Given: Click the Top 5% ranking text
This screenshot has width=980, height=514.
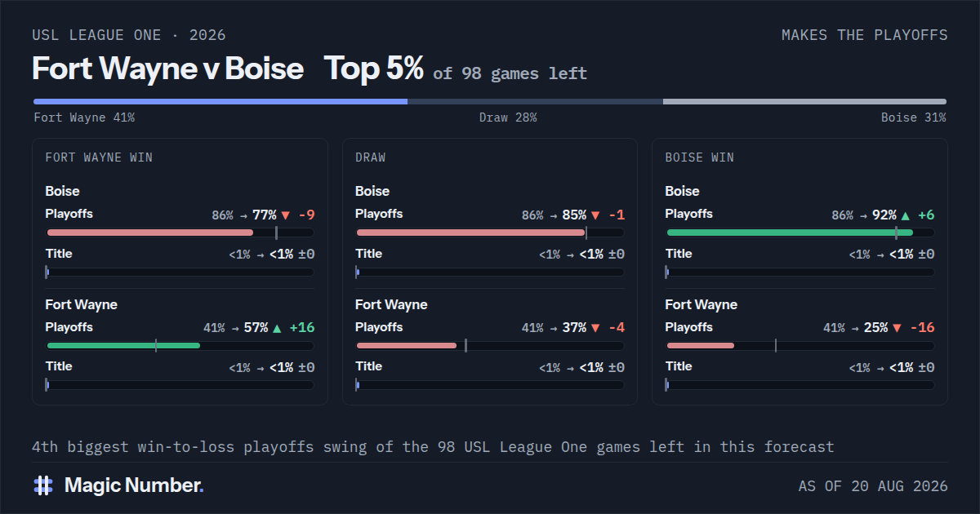Looking at the screenshot, I should point(374,69).
